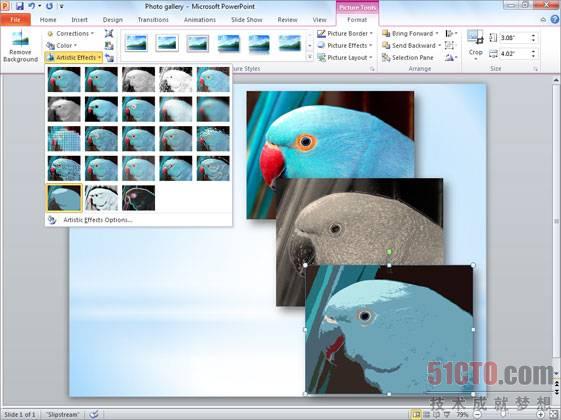
Task: Open the Crop dropdown
Action: (x=475, y=55)
